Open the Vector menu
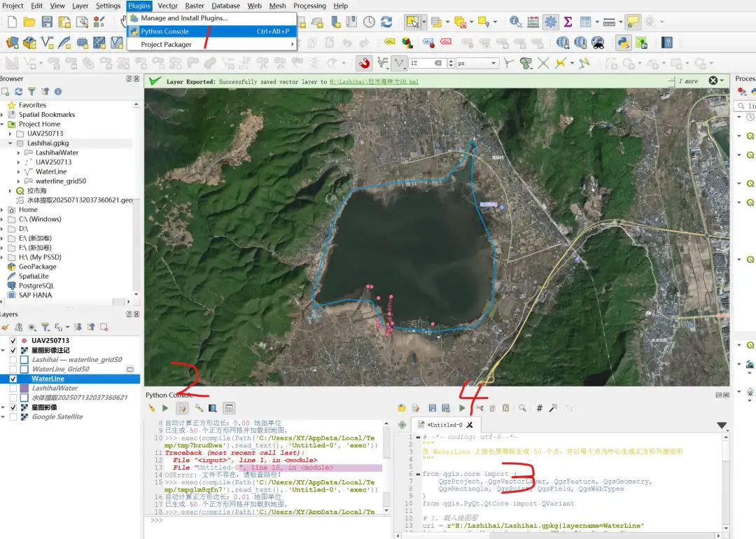This screenshot has width=756, height=539. pos(167,6)
